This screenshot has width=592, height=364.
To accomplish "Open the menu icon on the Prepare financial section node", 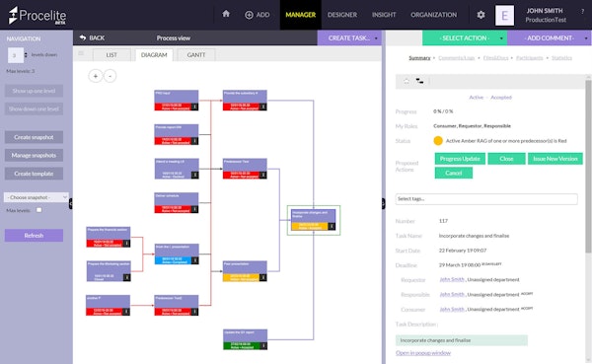I will [126, 244].
